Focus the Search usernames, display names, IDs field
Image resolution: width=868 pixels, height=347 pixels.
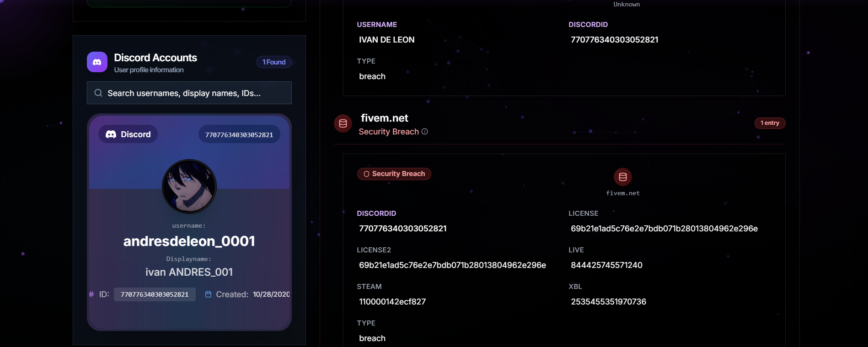coord(189,93)
